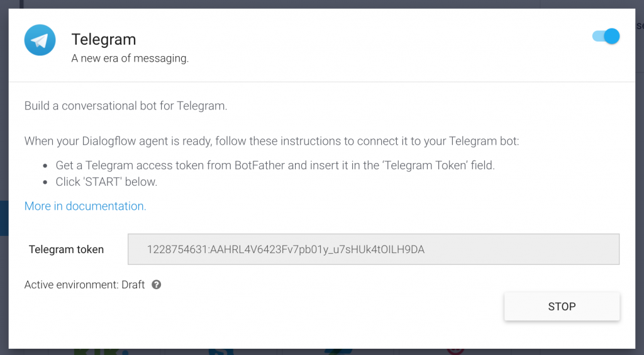Click the 'A new era of messaging' subtitle

tap(130, 59)
